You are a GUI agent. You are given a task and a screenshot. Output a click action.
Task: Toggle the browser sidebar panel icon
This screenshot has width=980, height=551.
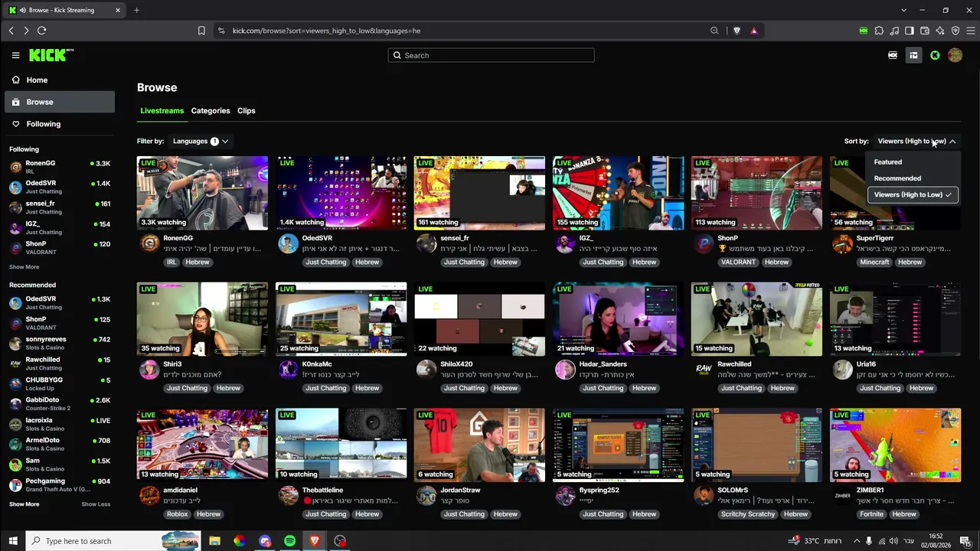[x=910, y=31]
